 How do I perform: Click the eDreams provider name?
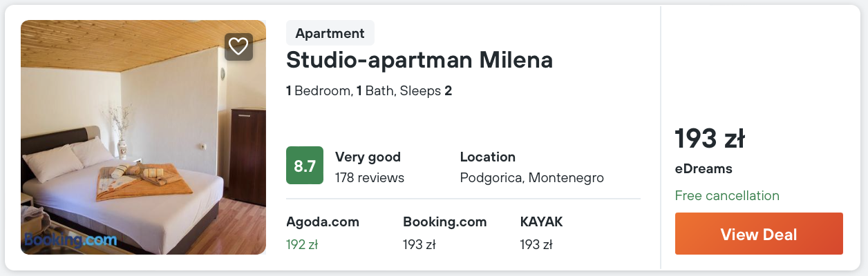704,169
